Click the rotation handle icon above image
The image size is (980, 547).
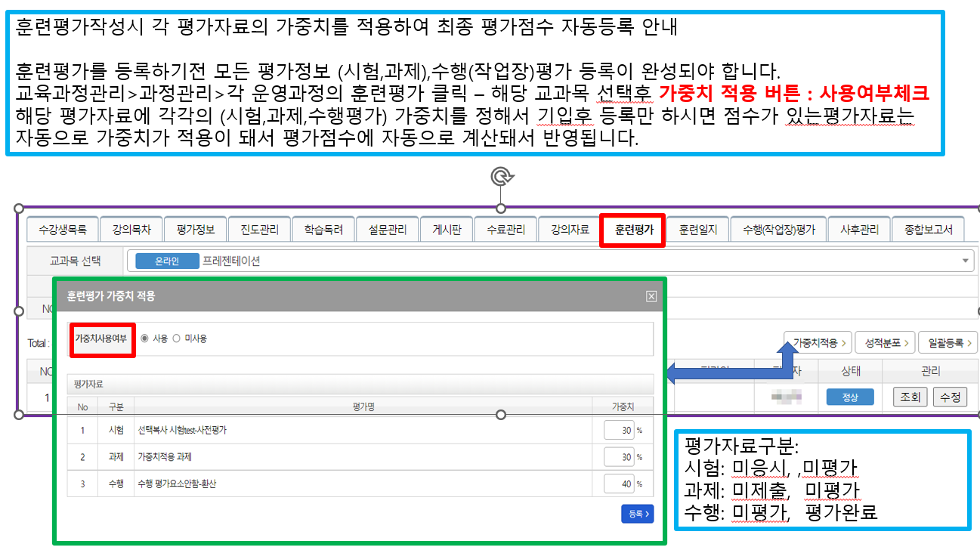click(499, 177)
